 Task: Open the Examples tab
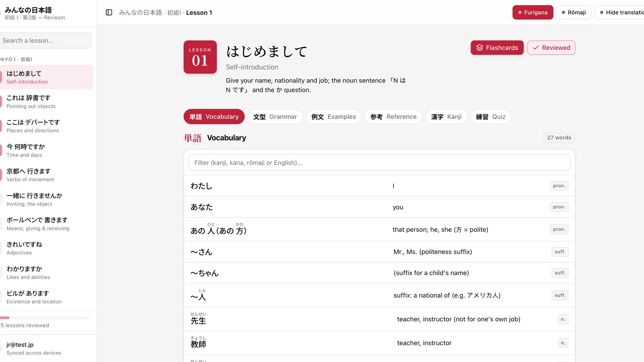pos(334,117)
